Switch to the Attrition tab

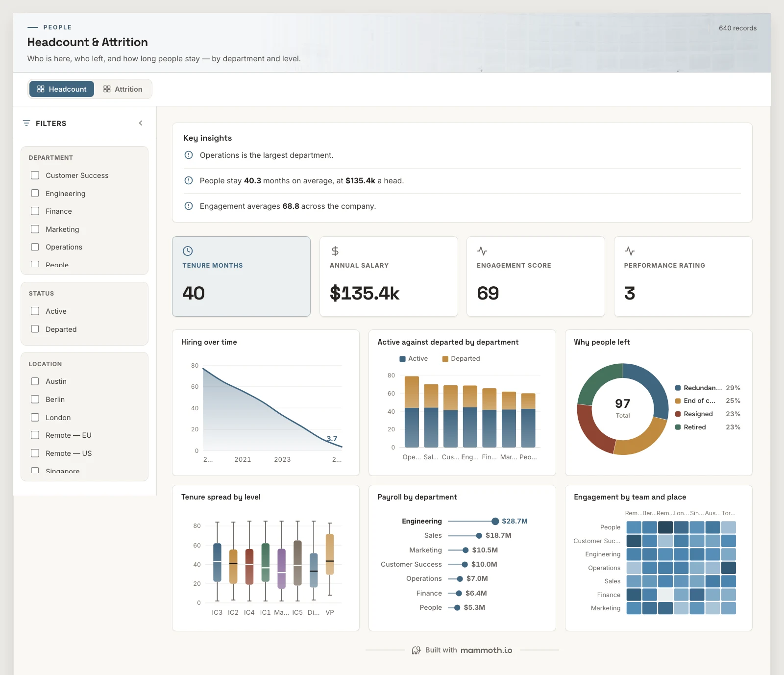[122, 89]
